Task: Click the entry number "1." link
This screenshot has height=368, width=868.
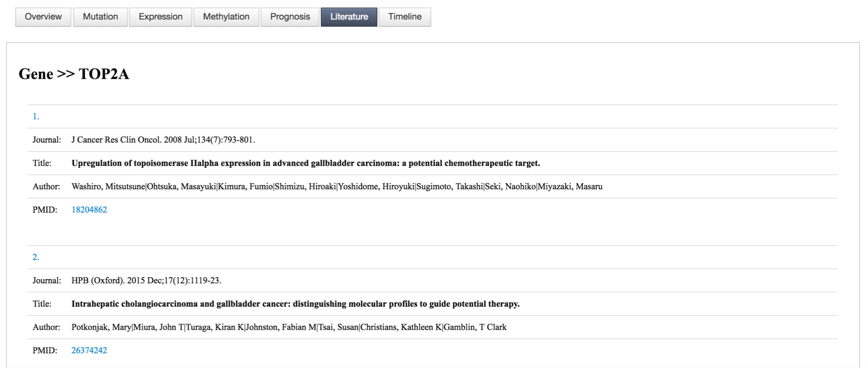Action: coord(36,117)
